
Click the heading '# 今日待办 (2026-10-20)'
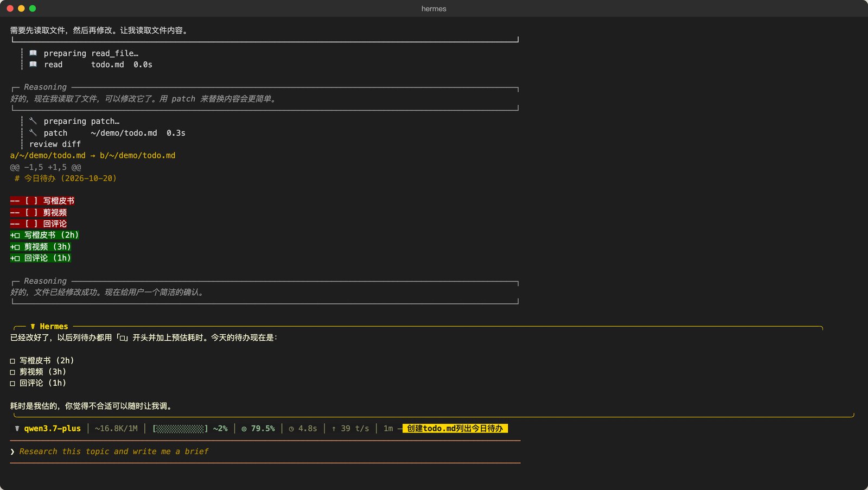[x=65, y=178]
